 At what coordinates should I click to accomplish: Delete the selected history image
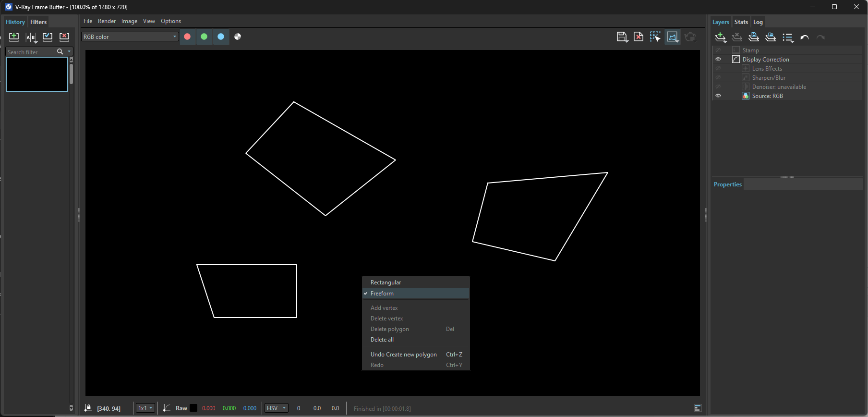[64, 37]
